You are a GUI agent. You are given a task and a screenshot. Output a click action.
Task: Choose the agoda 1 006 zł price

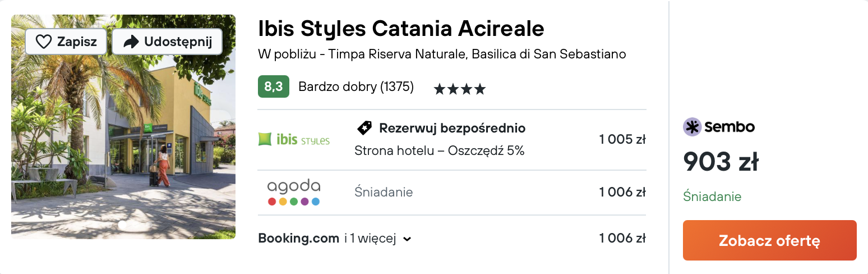622,192
